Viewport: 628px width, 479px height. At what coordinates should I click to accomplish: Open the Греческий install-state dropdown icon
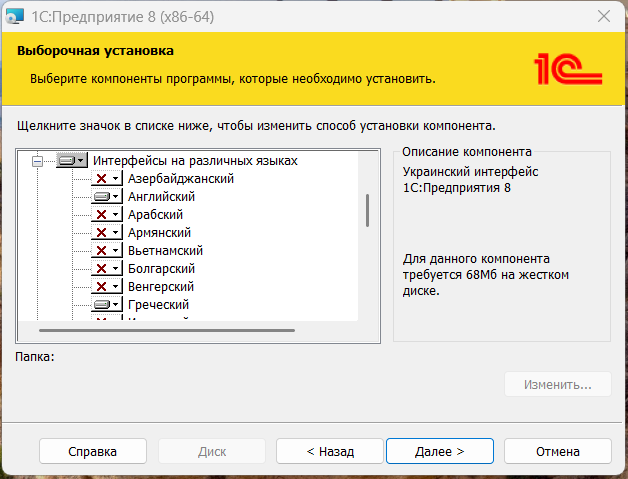tap(107, 305)
